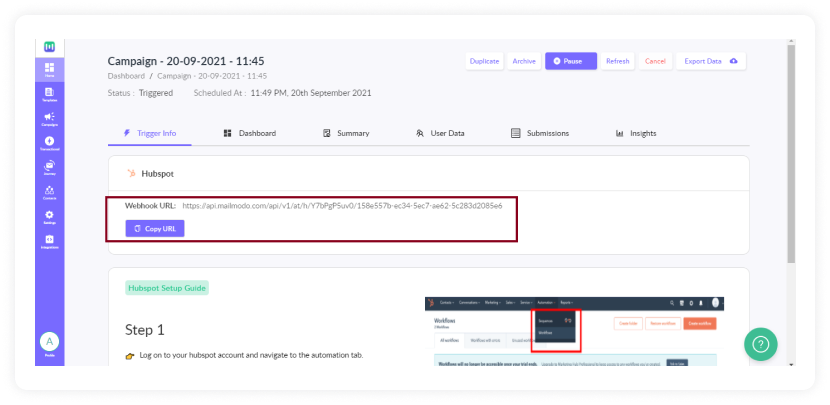Open the Journey sidebar icon
The image size is (830, 405).
point(50,168)
